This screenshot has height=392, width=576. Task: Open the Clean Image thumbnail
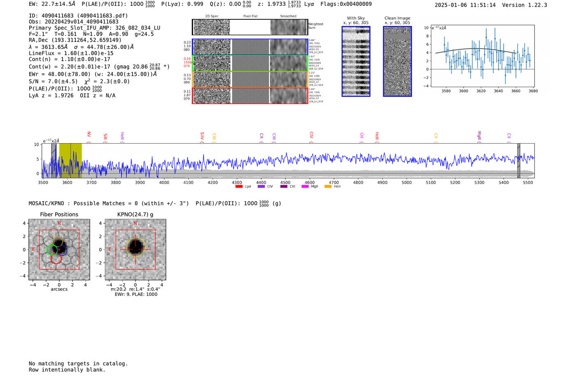(397, 61)
